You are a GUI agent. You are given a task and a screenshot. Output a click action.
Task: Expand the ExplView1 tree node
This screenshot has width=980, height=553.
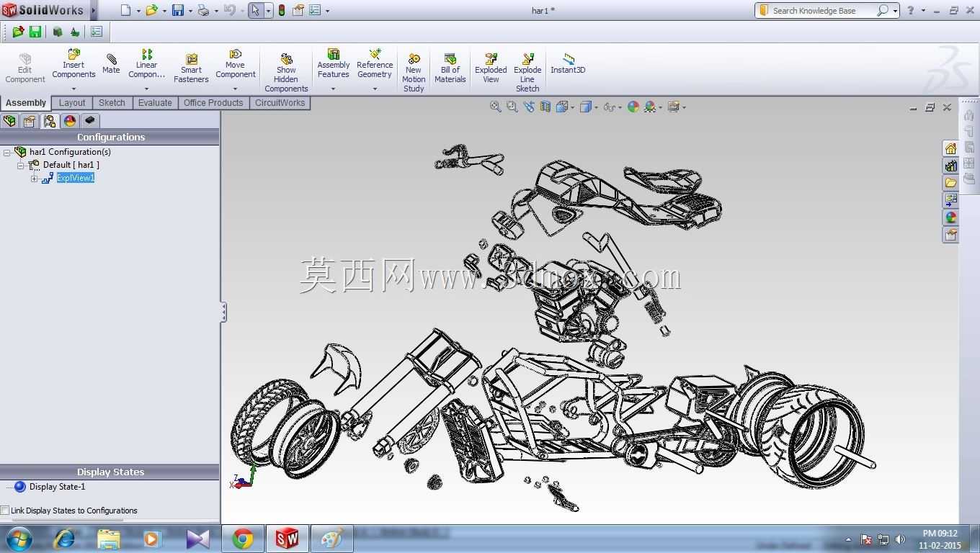tap(34, 179)
